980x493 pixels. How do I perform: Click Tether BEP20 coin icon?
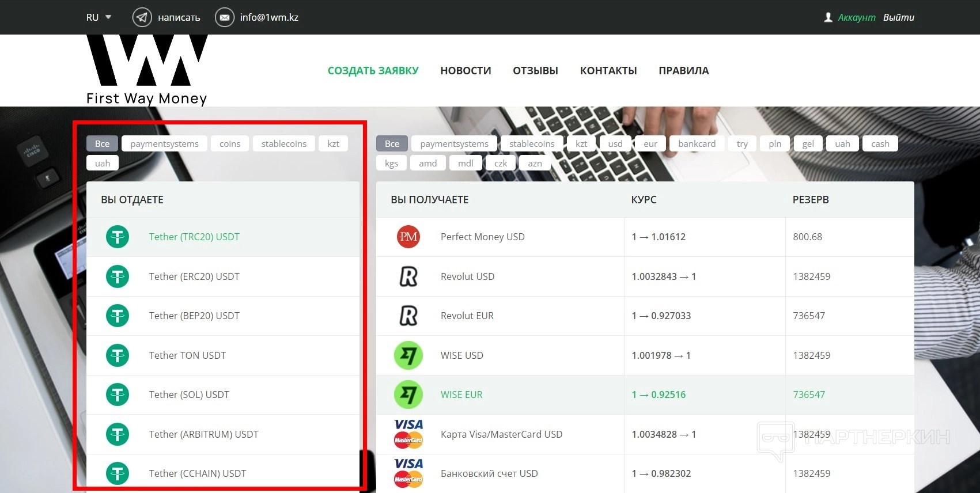(118, 316)
